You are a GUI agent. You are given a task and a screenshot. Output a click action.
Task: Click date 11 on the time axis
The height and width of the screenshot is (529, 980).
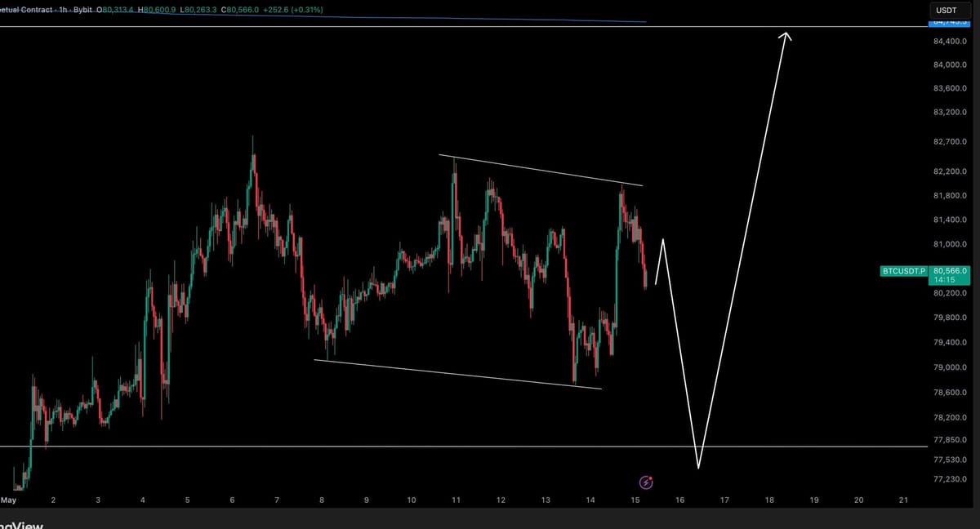pyautogui.click(x=456, y=500)
